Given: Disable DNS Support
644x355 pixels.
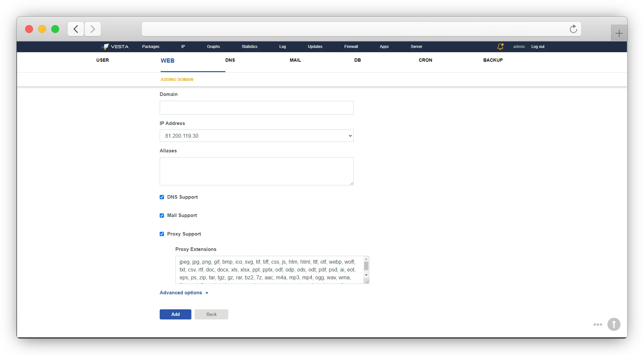Looking at the screenshot, I should point(162,197).
